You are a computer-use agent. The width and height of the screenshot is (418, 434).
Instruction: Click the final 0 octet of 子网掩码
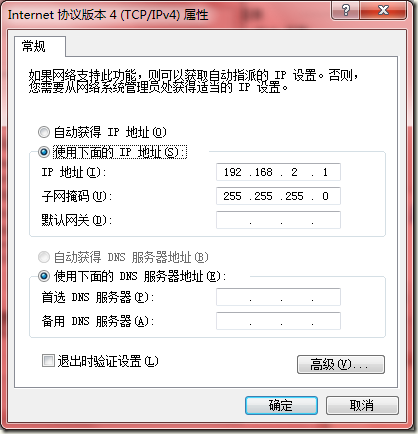pos(325,196)
